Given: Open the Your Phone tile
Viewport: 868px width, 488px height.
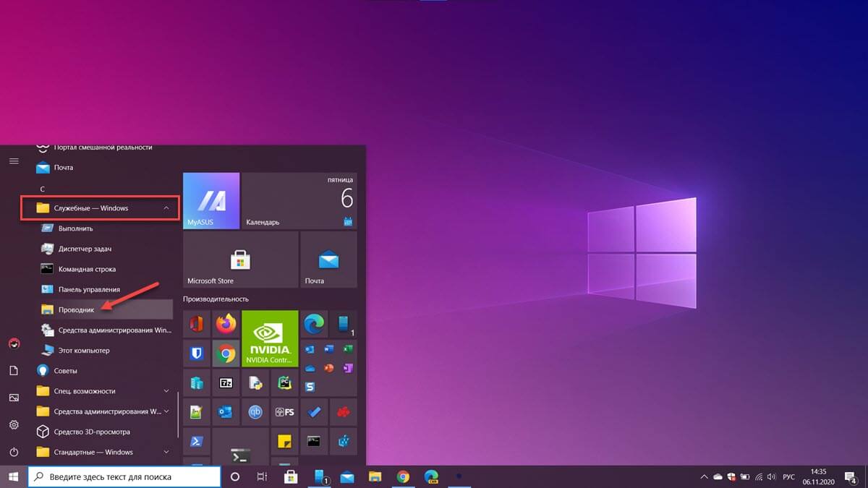Looking at the screenshot, I should pos(344,325).
